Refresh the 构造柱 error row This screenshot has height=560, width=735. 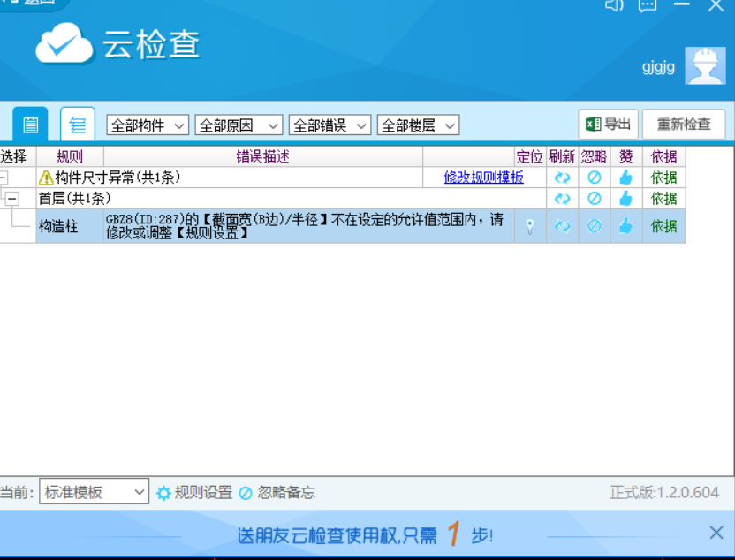pyautogui.click(x=562, y=226)
